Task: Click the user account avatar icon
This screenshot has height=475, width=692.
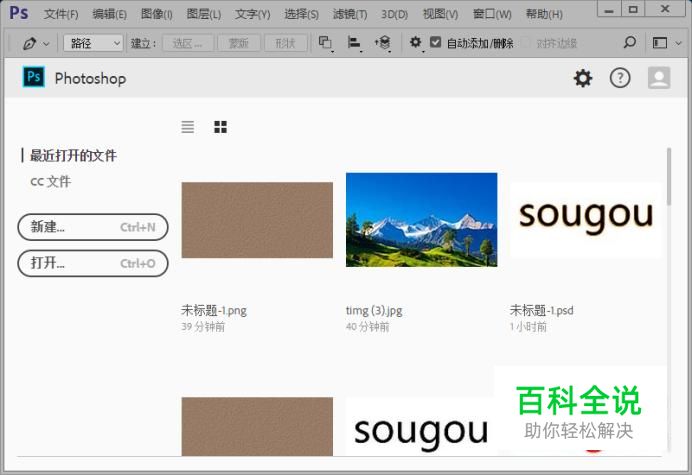Action: (x=659, y=78)
